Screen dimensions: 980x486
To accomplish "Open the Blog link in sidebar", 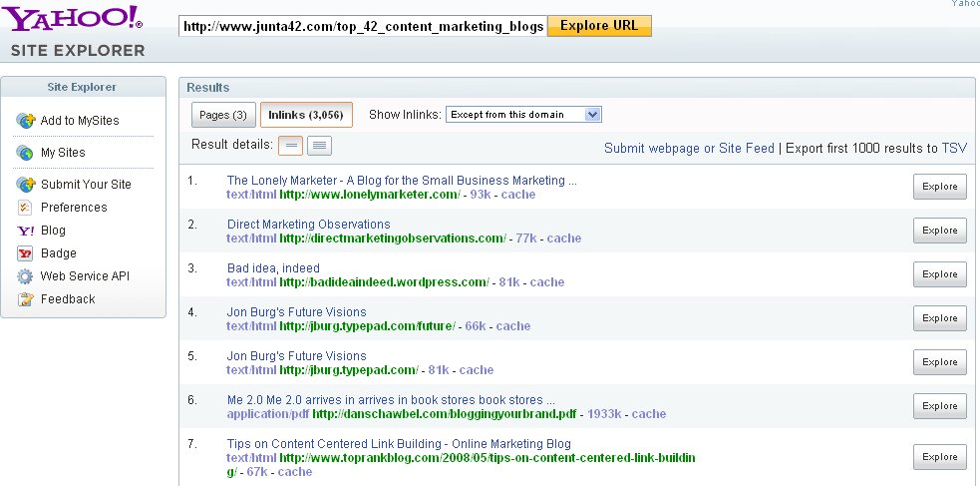I will pos(53,231).
